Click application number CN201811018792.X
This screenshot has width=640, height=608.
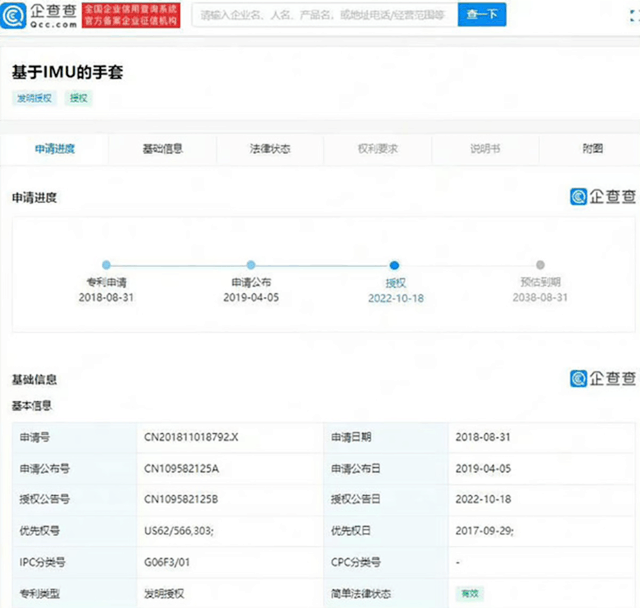tap(191, 437)
